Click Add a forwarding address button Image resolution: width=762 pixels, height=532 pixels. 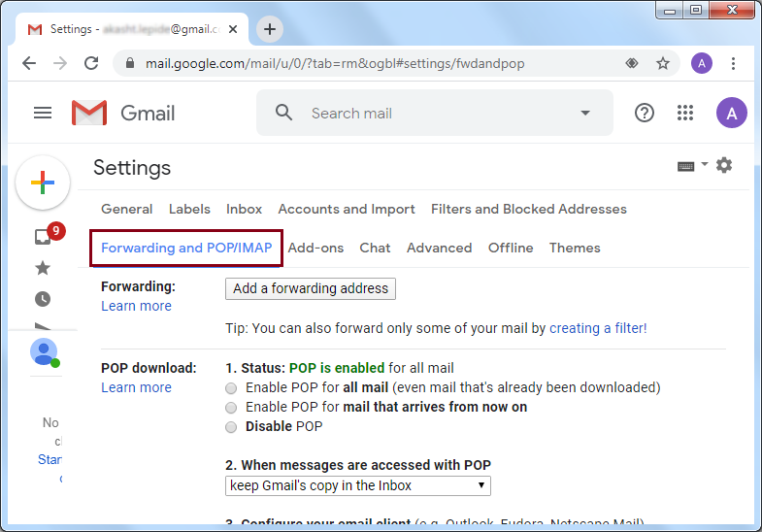[x=311, y=288]
